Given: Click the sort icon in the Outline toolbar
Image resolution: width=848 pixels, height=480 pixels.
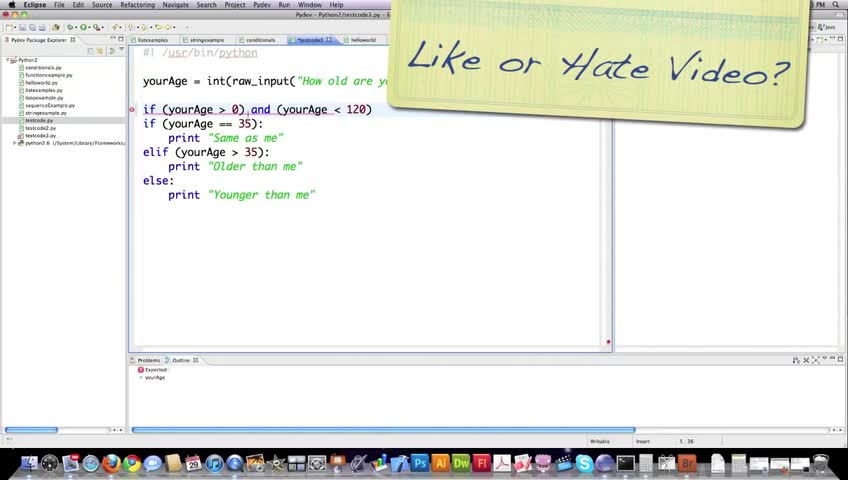Looking at the screenshot, I should tap(796, 359).
